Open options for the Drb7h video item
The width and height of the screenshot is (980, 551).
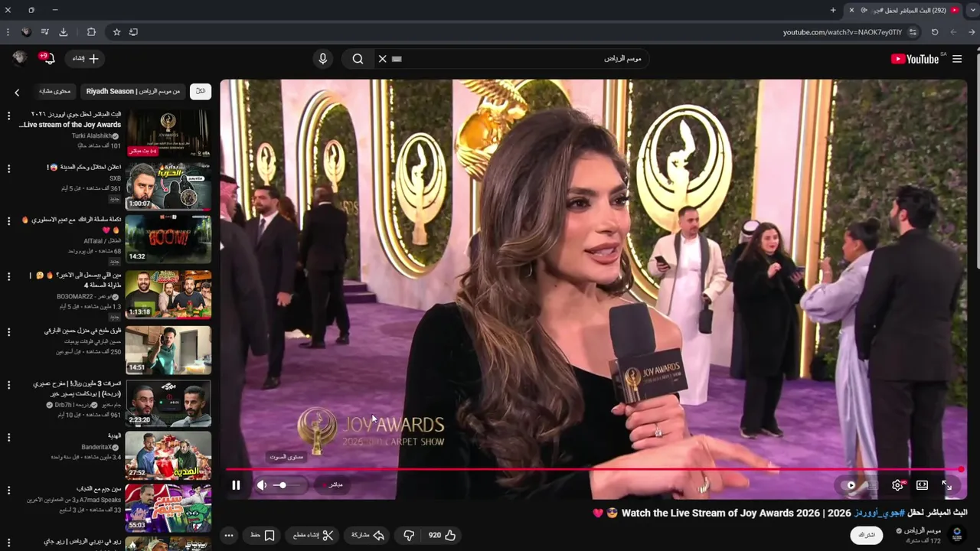click(9, 385)
